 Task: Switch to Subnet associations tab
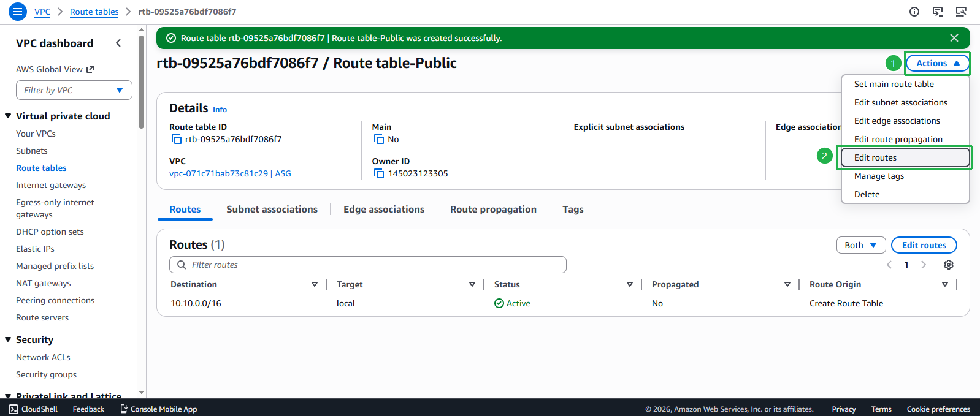272,209
